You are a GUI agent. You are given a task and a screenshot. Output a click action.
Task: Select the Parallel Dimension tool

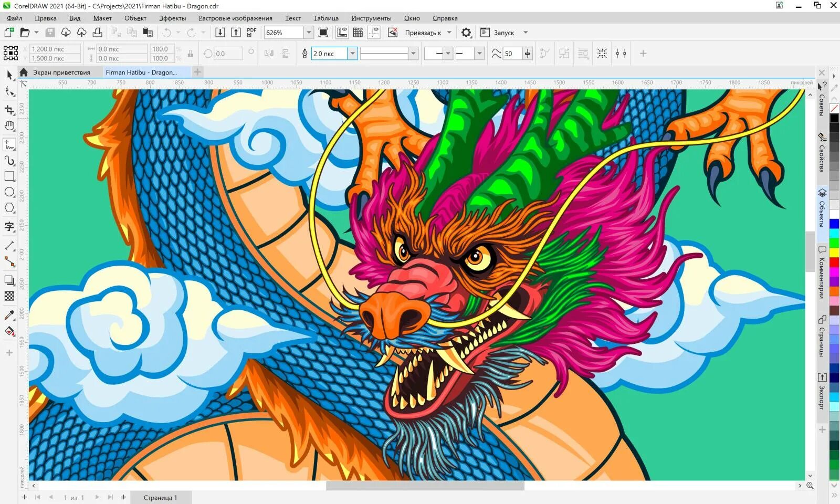[9, 245]
